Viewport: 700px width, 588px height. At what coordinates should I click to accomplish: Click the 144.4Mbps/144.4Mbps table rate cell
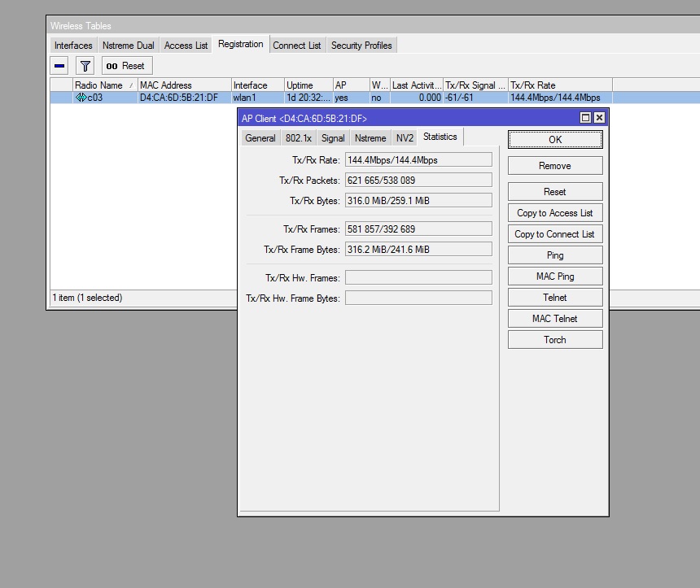(561, 98)
